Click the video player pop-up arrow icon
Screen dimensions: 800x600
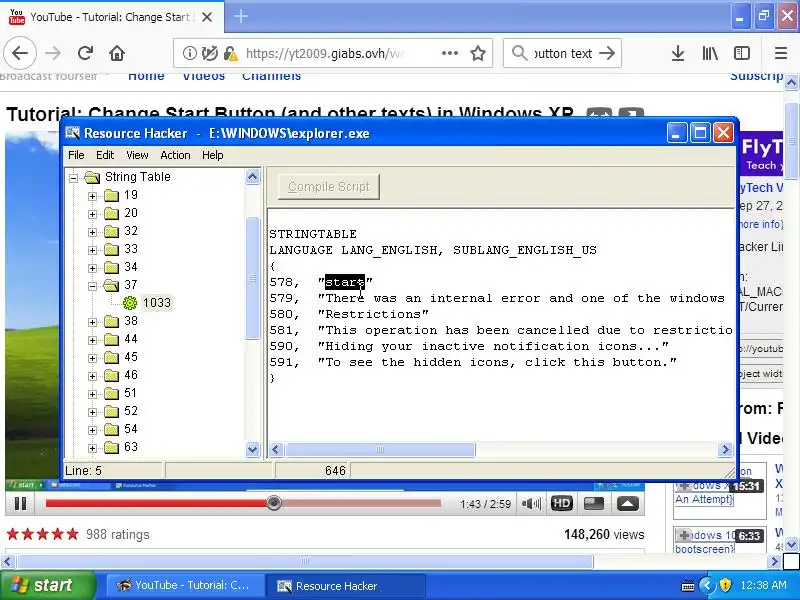coord(628,504)
